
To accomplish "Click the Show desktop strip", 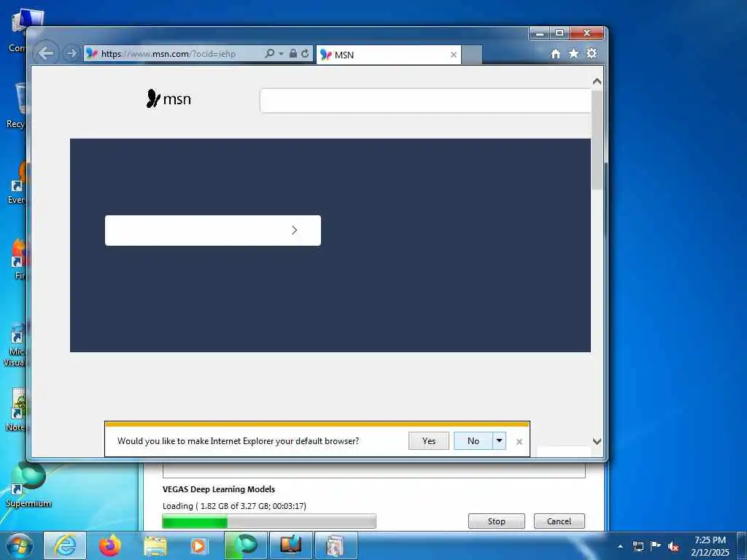I will (x=742, y=546).
